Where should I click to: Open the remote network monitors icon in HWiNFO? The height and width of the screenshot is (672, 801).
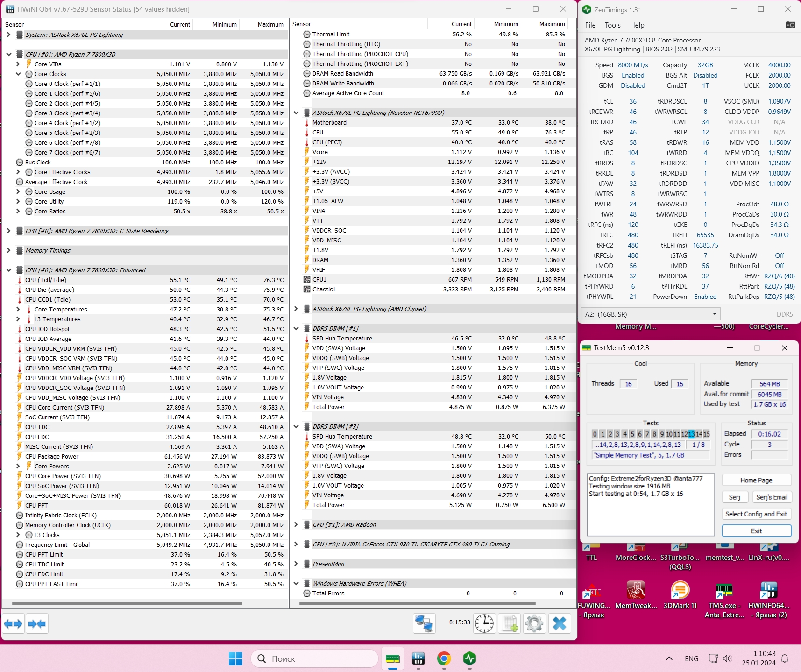coord(424,623)
